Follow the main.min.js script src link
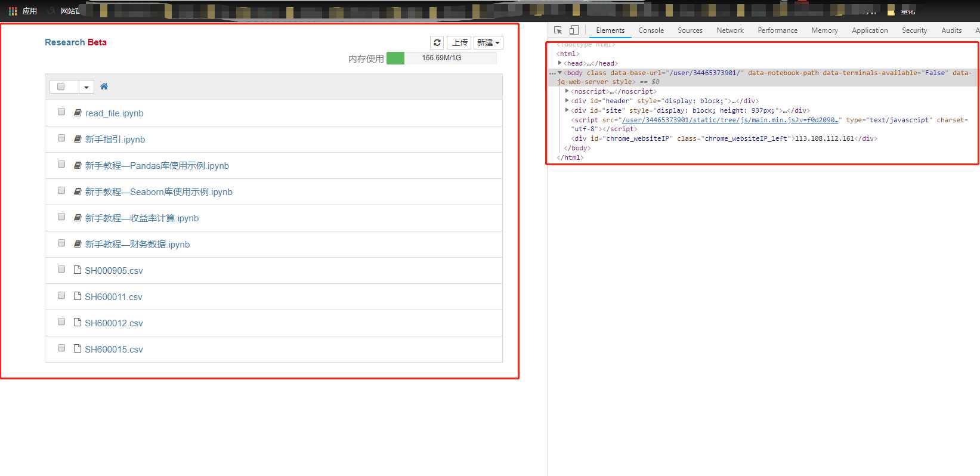This screenshot has height=476, width=980. (730, 120)
